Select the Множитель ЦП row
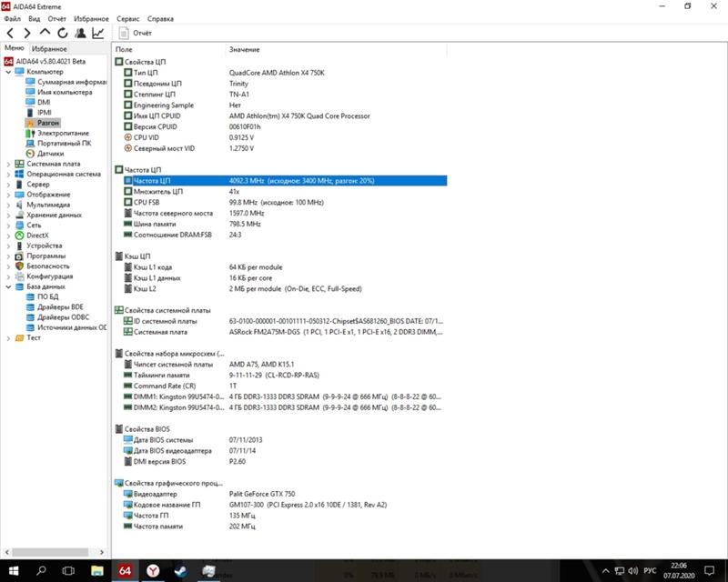The width and height of the screenshot is (728, 582). tap(280, 192)
